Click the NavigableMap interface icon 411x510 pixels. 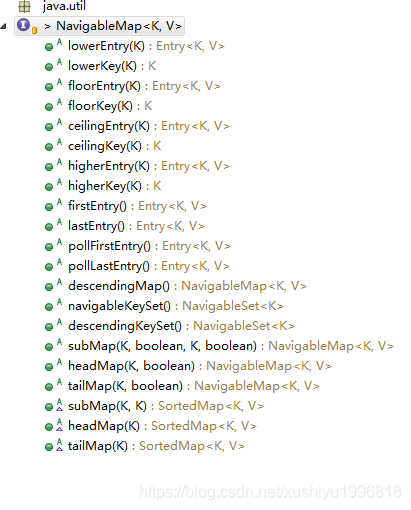pyautogui.click(x=24, y=25)
